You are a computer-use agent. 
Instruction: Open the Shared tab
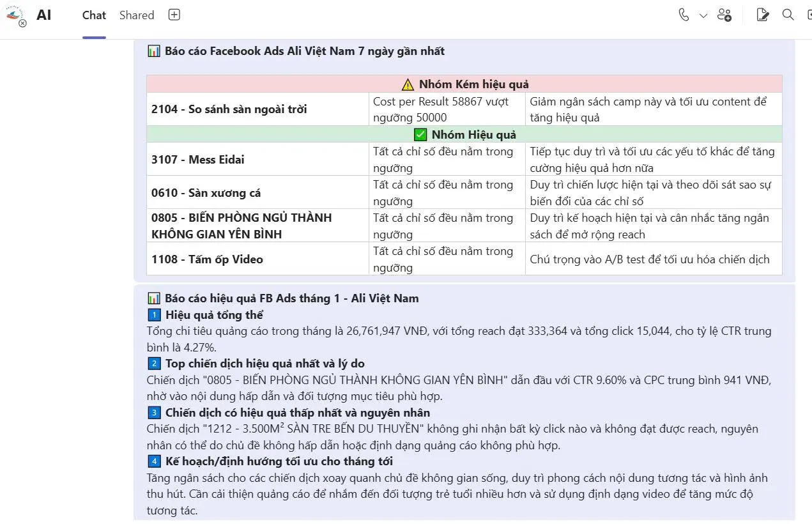(137, 15)
